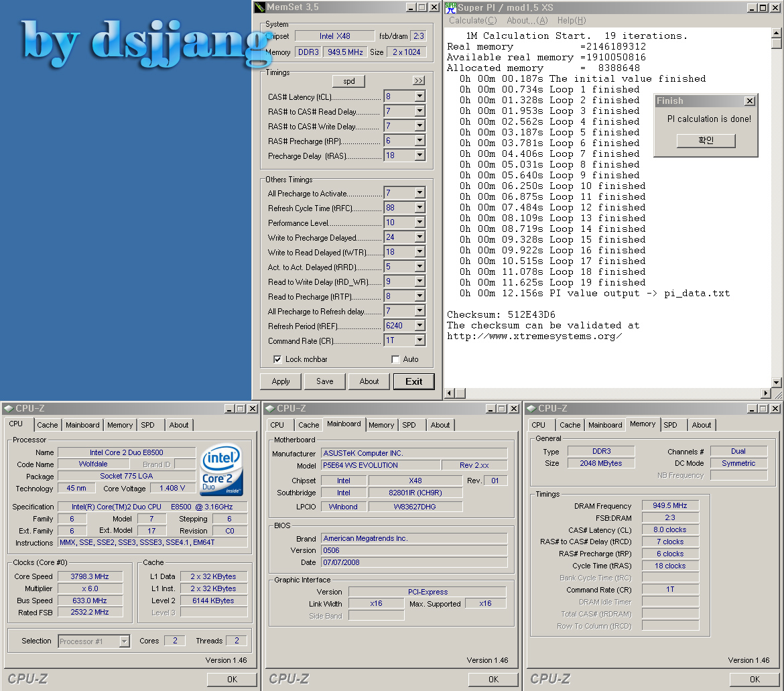Viewport: 784px width, 691px height.
Task: Click OK in the Mainboard CPU-Z window
Action: (x=493, y=679)
